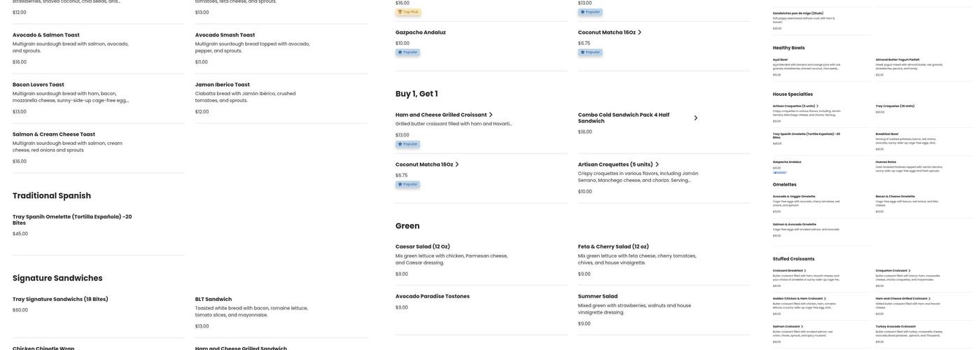Click the large Popular badge beneath Gazpacho Andaluz $10.00
Image resolution: width=980 pixels, height=350 pixels.
point(407,52)
